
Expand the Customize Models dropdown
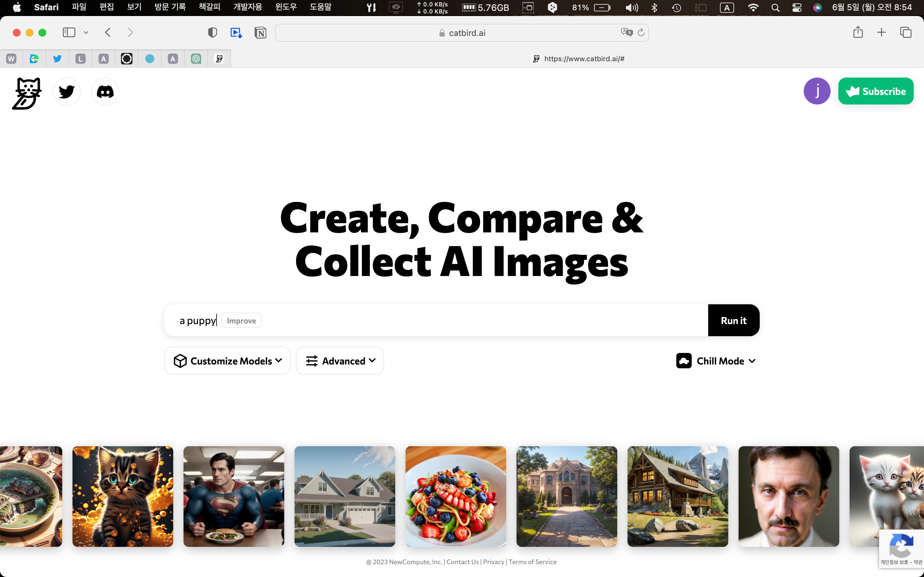227,361
